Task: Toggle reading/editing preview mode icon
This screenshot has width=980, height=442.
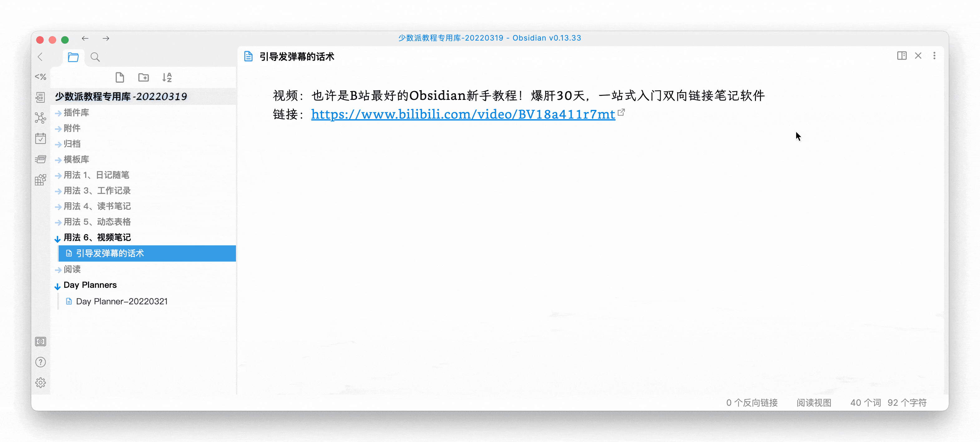Action: pyautogui.click(x=902, y=56)
